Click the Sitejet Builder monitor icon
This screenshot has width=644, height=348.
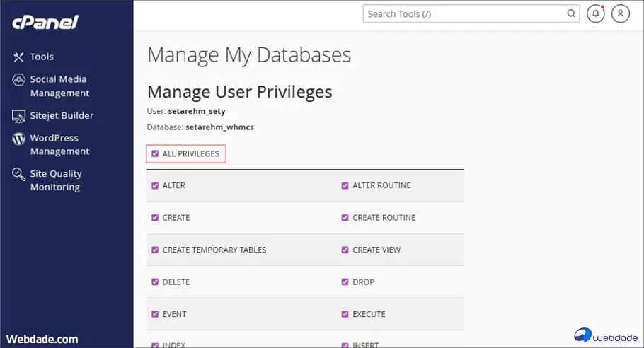19,116
